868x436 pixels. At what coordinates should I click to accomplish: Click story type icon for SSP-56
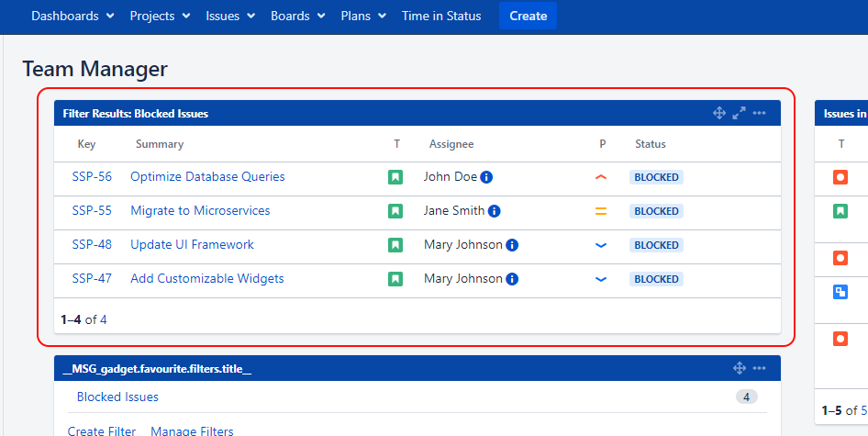click(x=395, y=177)
